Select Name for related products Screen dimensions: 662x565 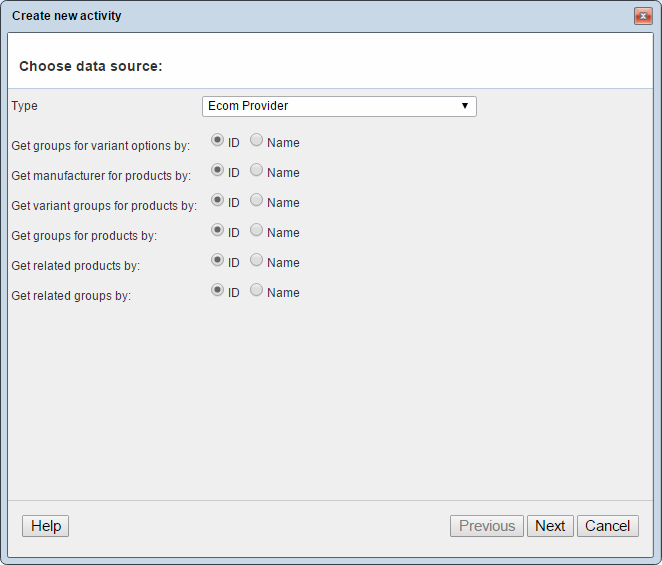pos(257,261)
